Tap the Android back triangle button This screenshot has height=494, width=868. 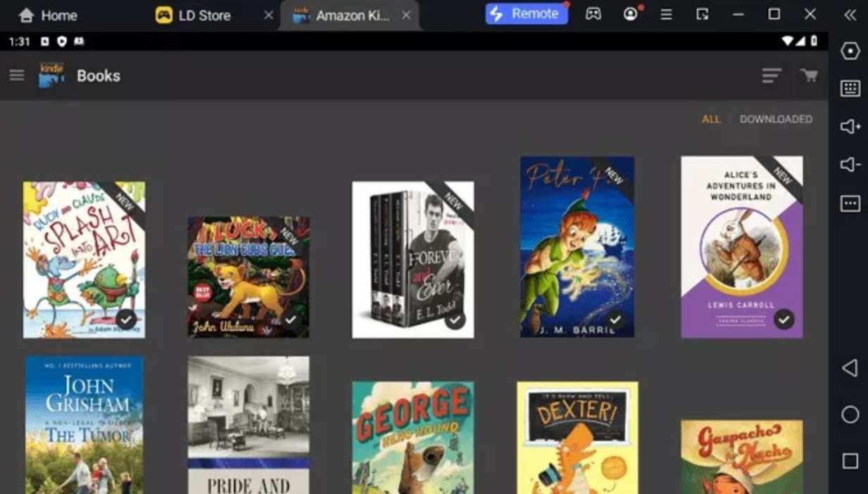pos(850,368)
